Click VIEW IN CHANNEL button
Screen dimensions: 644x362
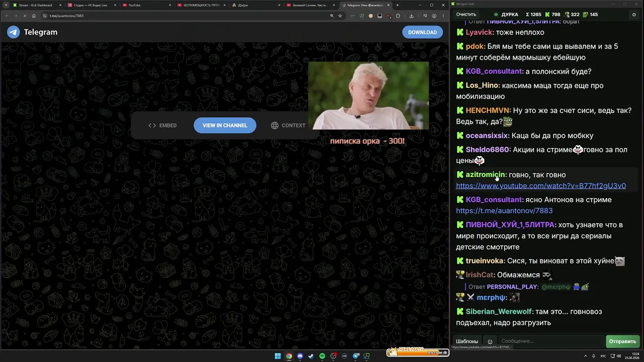click(225, 125)
